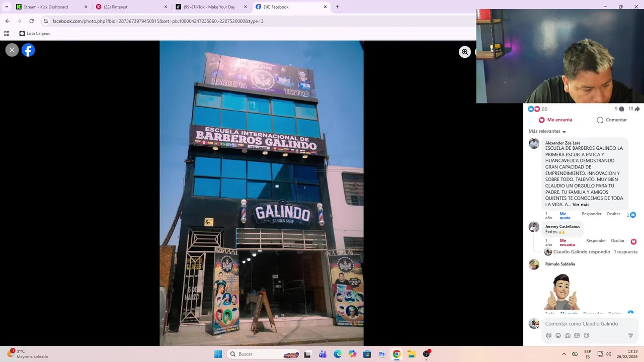
Task: Switch ESP keyboard language indicator
Action: pos(588,354)
